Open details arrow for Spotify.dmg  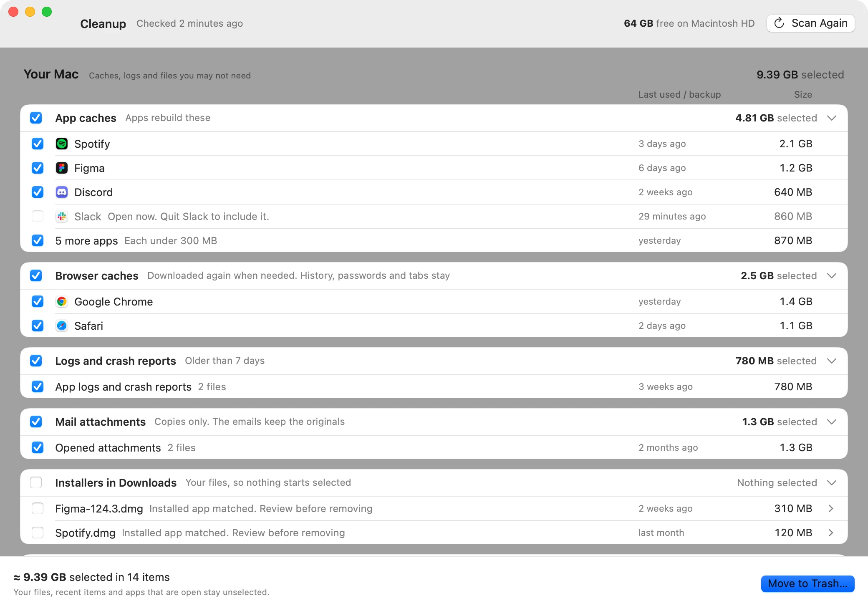(831, 533)
